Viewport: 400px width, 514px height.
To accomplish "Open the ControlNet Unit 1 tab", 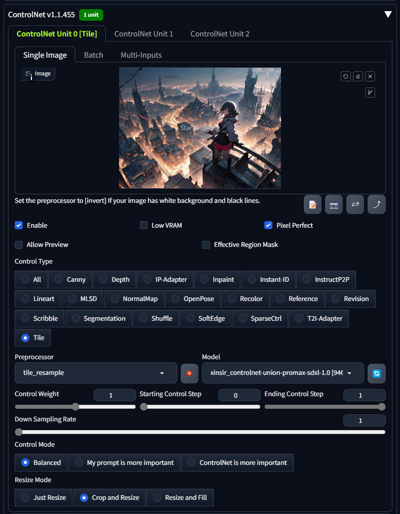I will click(x=144, y=34).
